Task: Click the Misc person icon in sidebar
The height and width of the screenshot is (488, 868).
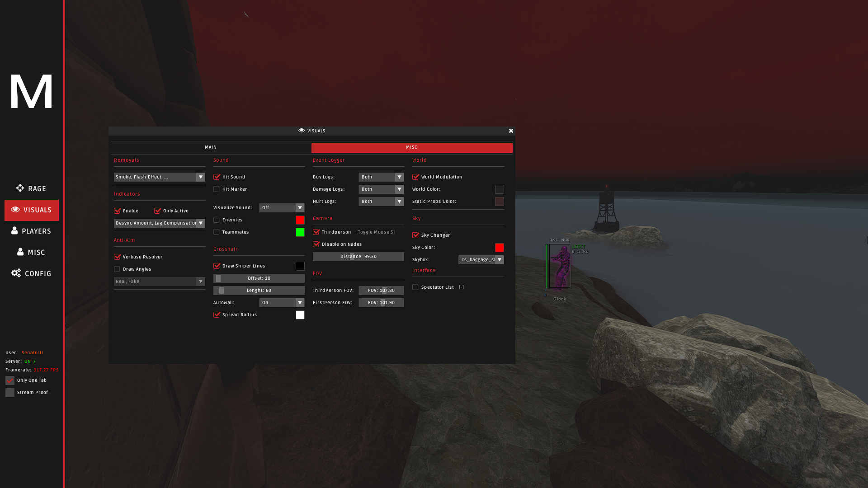Action: click(x=20, y=252)
